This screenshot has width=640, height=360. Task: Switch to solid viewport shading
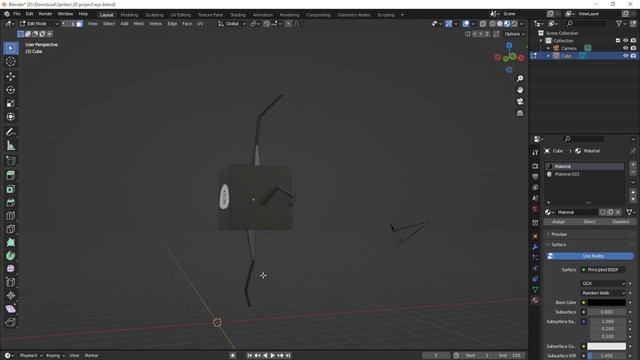500,24
